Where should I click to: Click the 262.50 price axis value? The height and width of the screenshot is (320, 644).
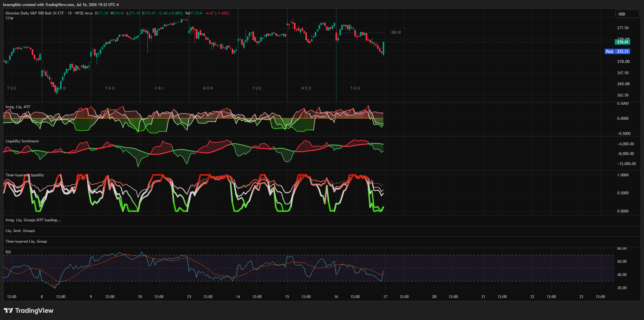[x=623, y=95]
